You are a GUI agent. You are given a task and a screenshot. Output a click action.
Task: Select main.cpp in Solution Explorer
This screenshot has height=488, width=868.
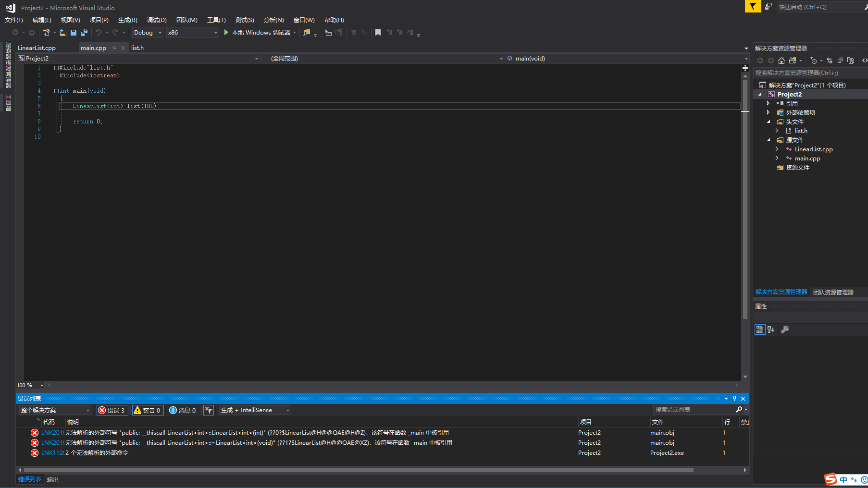[x=807, y=158]
